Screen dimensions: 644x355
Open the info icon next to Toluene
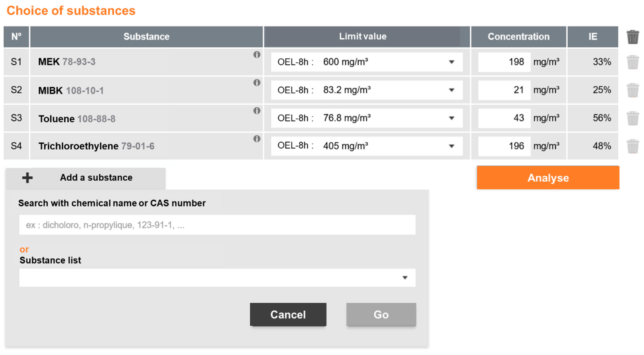[x=256, y=111]
